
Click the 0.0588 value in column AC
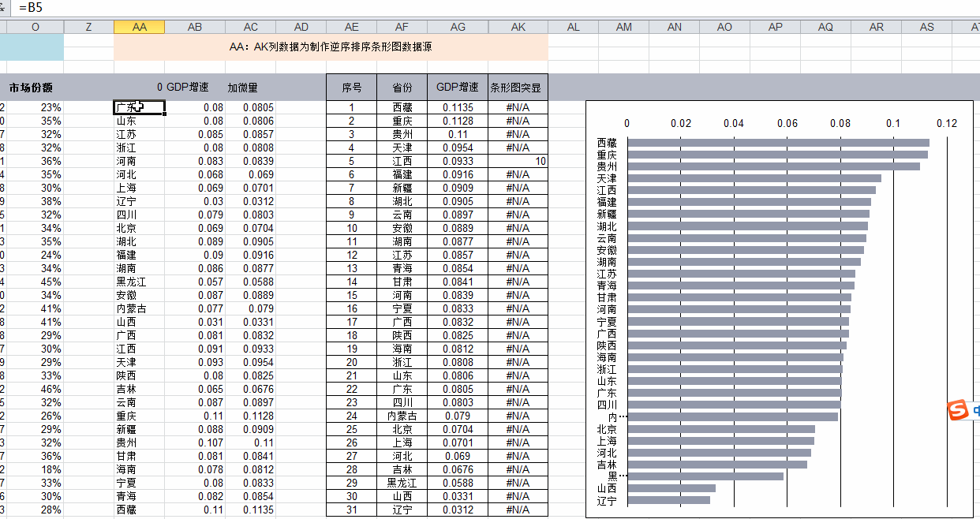(250, 282)
